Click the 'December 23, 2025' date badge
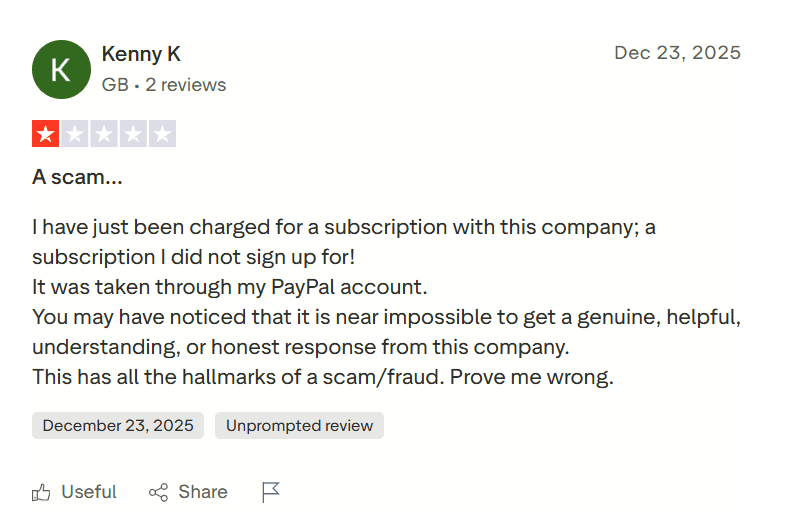This screenshot has height=522, width=811. tap(118, 426)
